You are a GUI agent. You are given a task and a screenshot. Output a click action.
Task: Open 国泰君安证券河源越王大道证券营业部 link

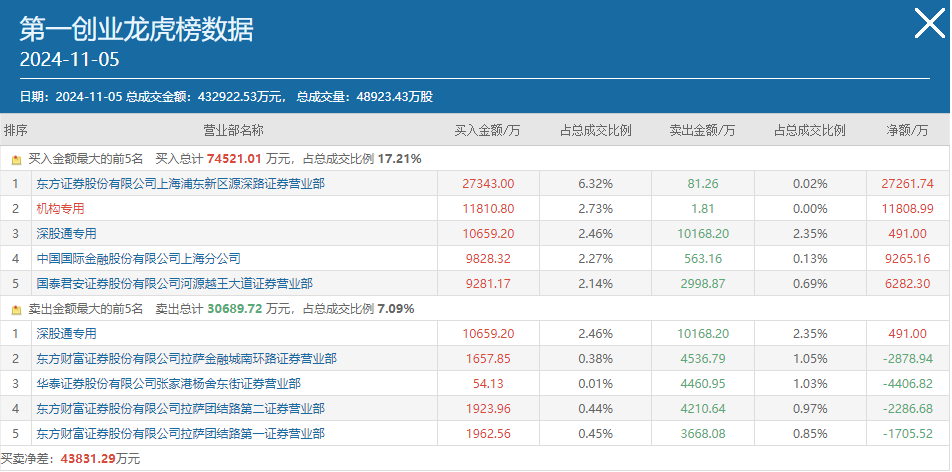174,284
